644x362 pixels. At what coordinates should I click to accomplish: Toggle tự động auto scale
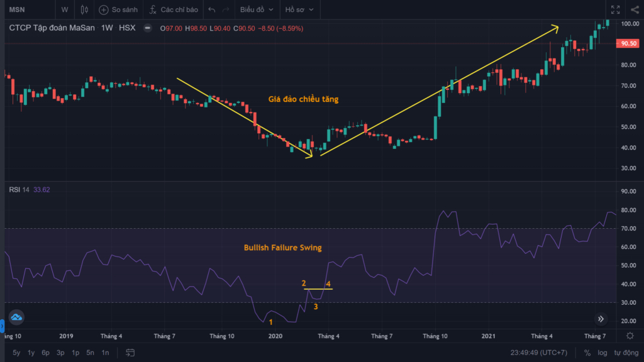pyautogui.click(x=626, y=353)
